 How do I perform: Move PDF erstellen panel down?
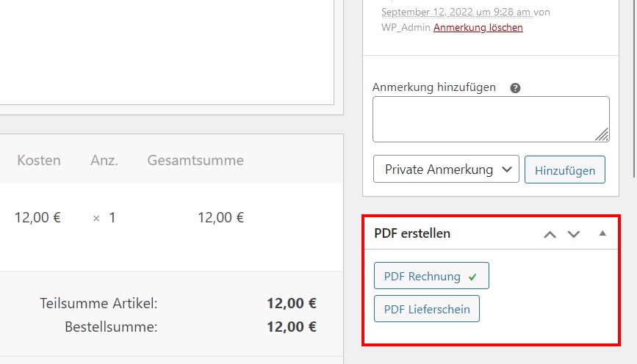(574, 234)
